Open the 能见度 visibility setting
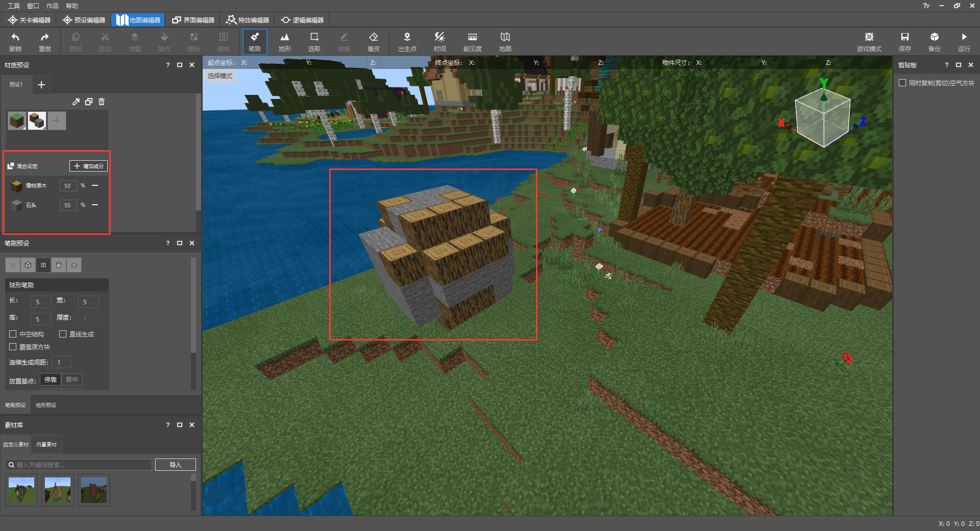This screenshot has height=531, width=980. point(473,41)
